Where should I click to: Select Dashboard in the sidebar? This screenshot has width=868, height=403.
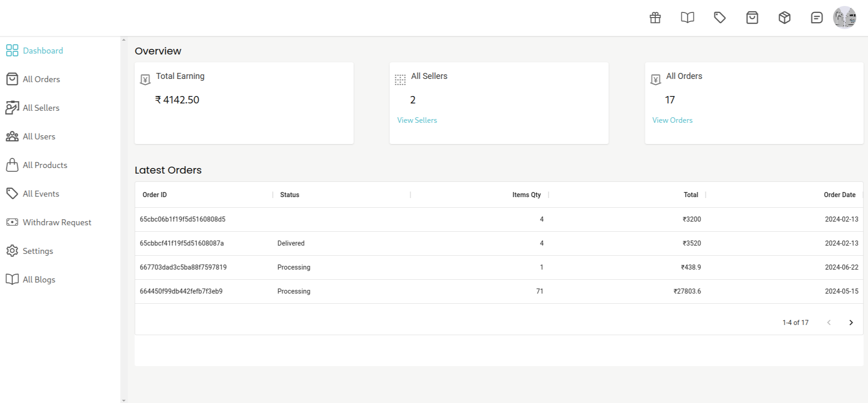coord(42,51)
